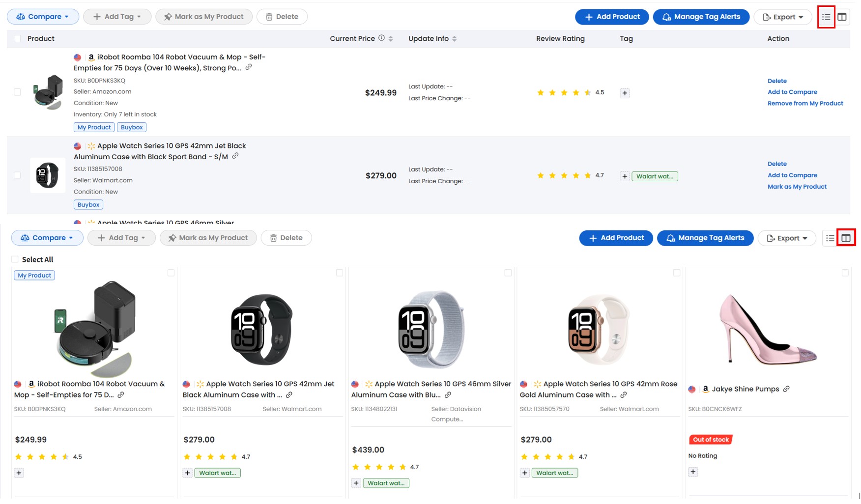This screenshot has width=861, height=504.
Task: Check the Apple Watch Rose Gold card checkbox
Action: click(677, 273)
